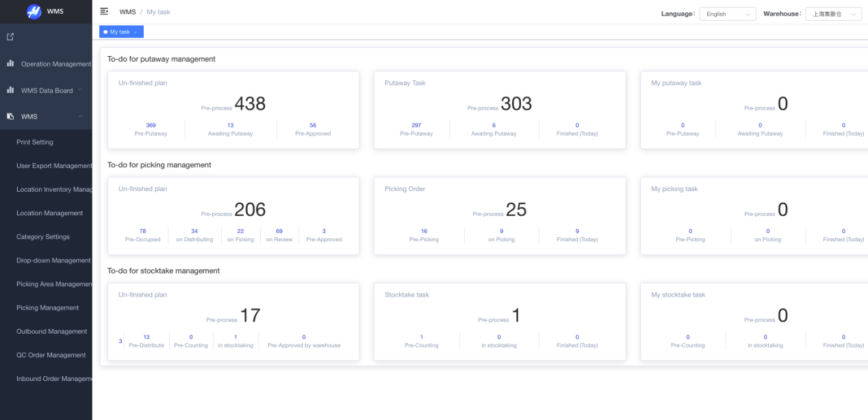The image size is (868, 420).
Task: Expand the WMS Data Board submenu chevron
Action: tap(80, 90)
